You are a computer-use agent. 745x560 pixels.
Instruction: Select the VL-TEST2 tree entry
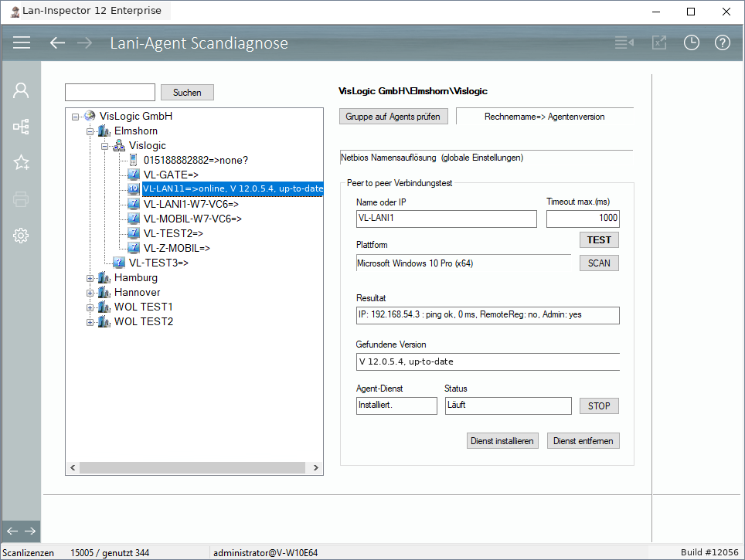[x=173, y=233]
